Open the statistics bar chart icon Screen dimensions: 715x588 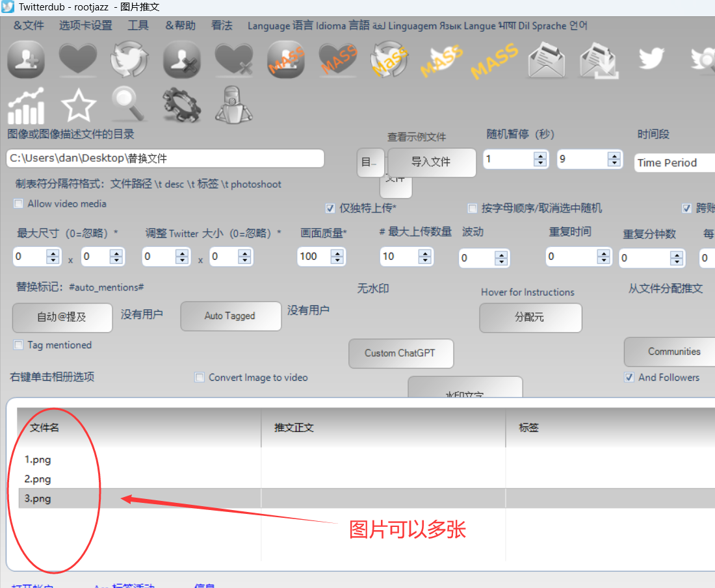click(26, 104)
